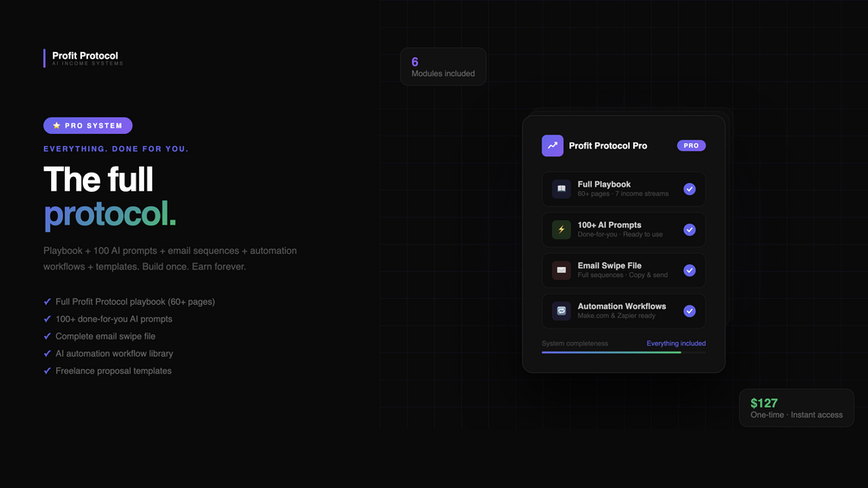Click the checkmark beside AI automation workflow library
Screen dimensions: 868x488
(x=47, y=353)
